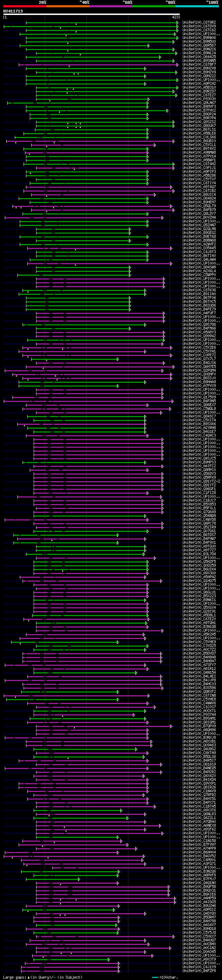
Task: Open hit UniRef100_C5YCL1
Action: tap(199, 145)
